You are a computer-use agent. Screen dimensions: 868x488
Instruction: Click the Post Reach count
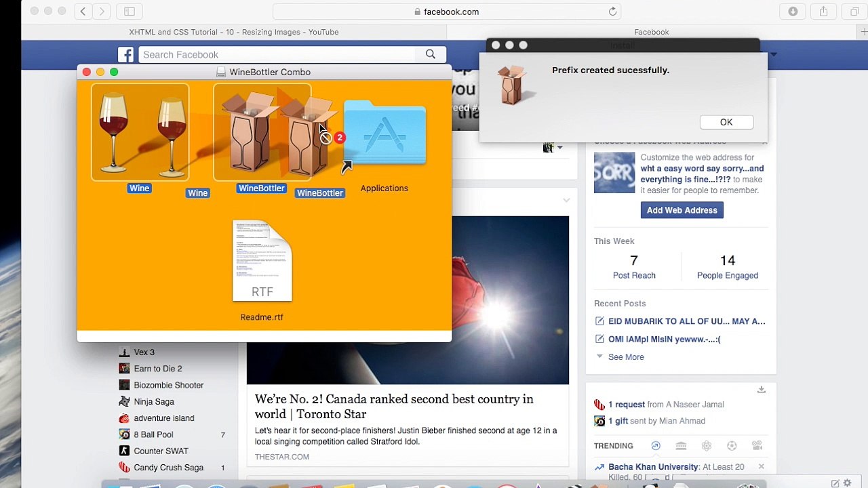(634, 261)
